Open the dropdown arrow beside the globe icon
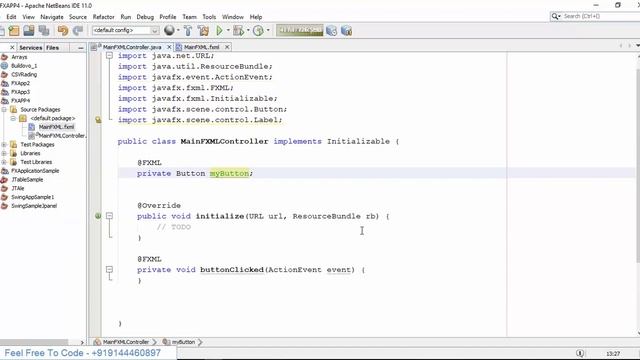Screen dimensions: 640x360 (178, 31)
